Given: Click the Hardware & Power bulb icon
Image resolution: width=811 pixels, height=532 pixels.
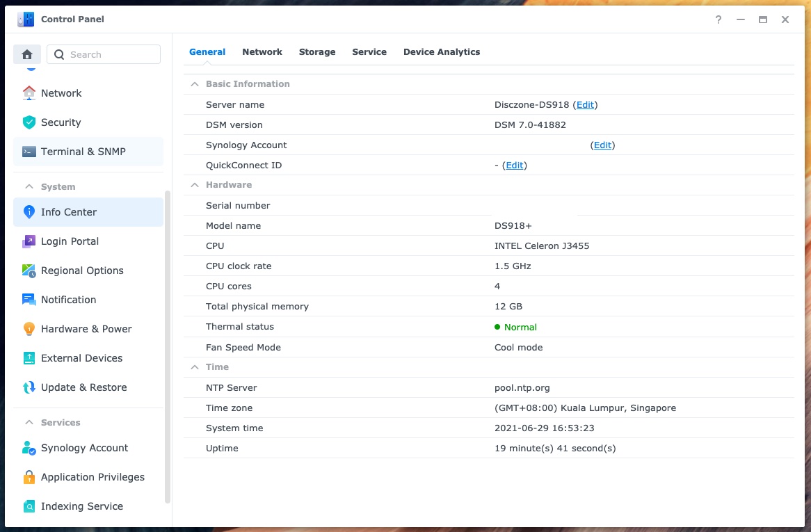Looking at the screenshot, I should click(x=29, y=329).
